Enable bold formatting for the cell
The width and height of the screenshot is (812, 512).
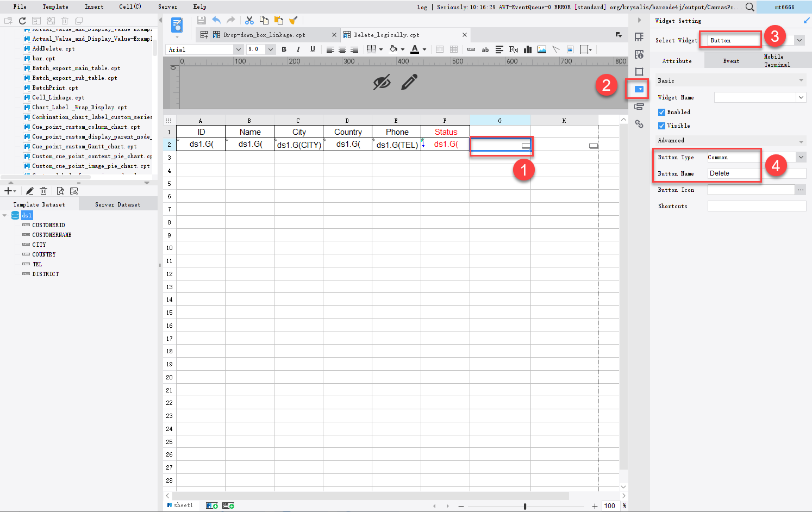pos(284,49)
